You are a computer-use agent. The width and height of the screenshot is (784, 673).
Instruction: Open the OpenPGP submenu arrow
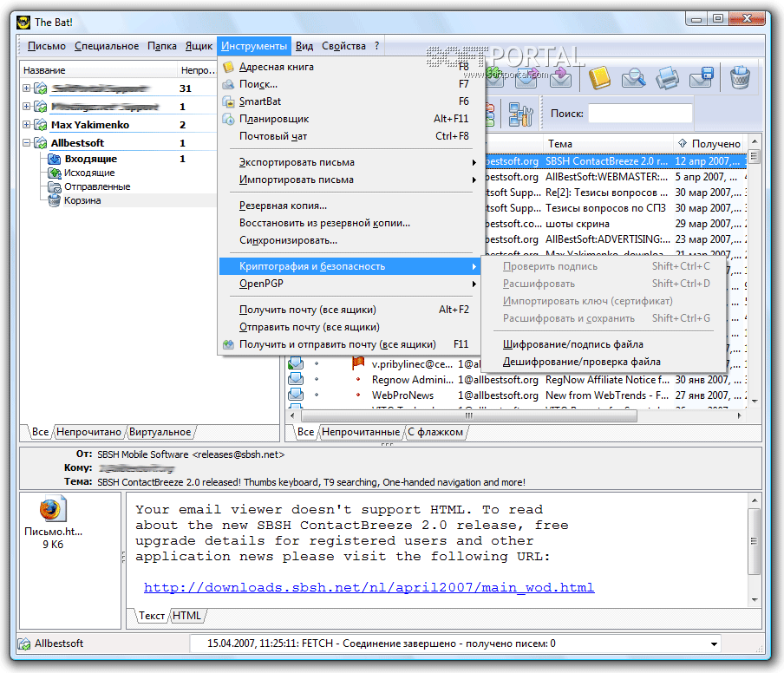(x=474, y=284)
